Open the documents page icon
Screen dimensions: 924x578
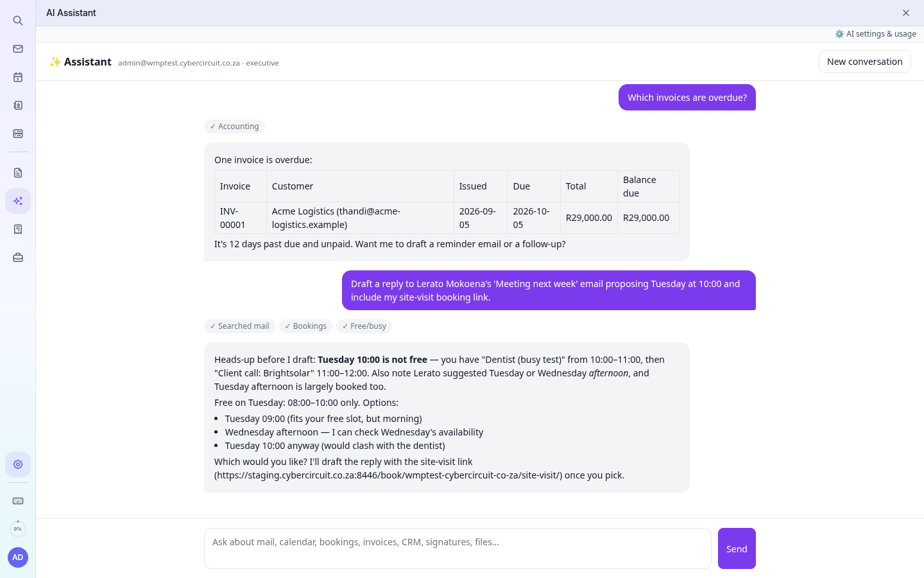18,173
